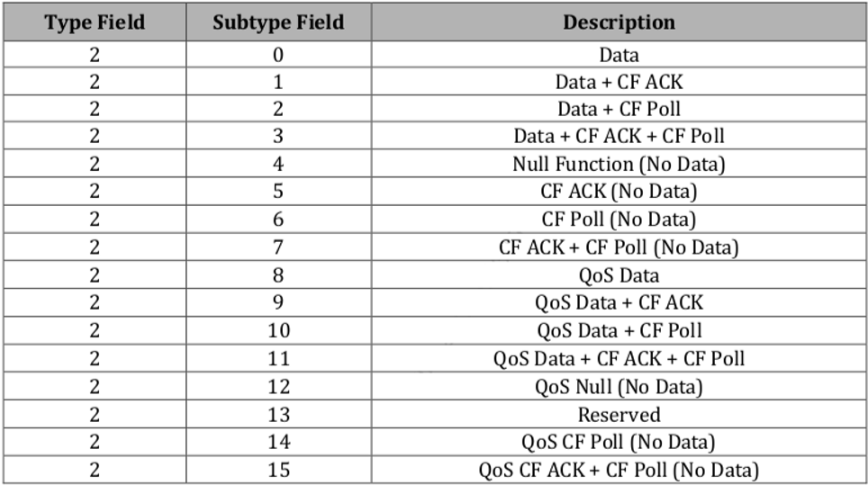
Task: Select the 'QoS Data + CF Poll' cell
Action: pyautogui.click(x=619, y=331)
